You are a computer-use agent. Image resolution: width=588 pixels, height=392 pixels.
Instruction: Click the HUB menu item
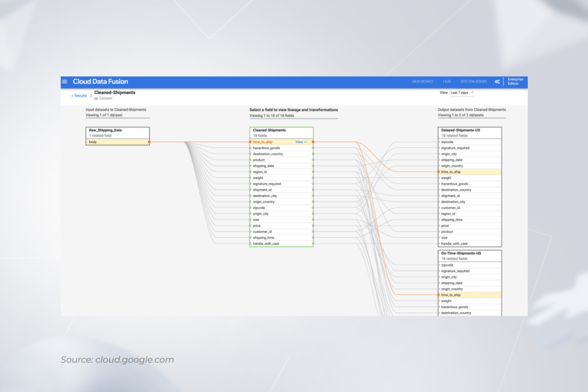point(447,81)
